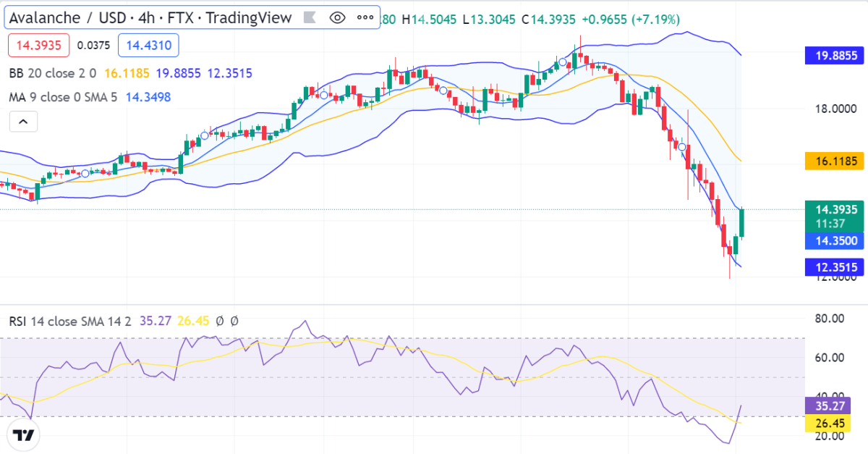Click the 19.8855 upper band price label
The height and width of the screenshot is (454, 868).
point(835,56)
